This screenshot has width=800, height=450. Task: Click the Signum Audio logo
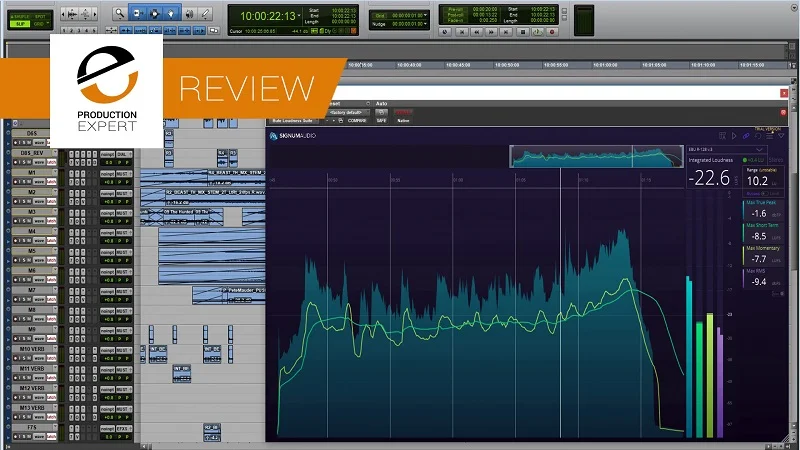(293, 136)
